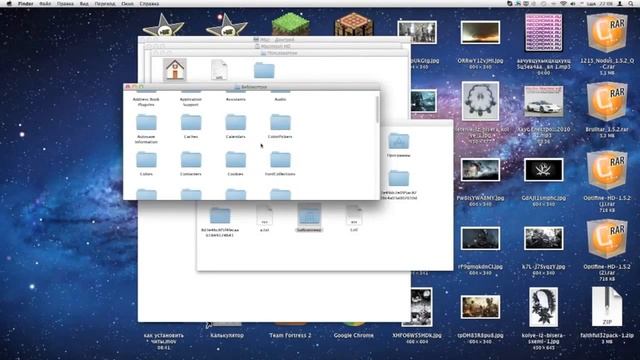Viewport: 640px width, 360px height.
Task: Select the Программы folder in middle window
Action: [x=399, y=141]
